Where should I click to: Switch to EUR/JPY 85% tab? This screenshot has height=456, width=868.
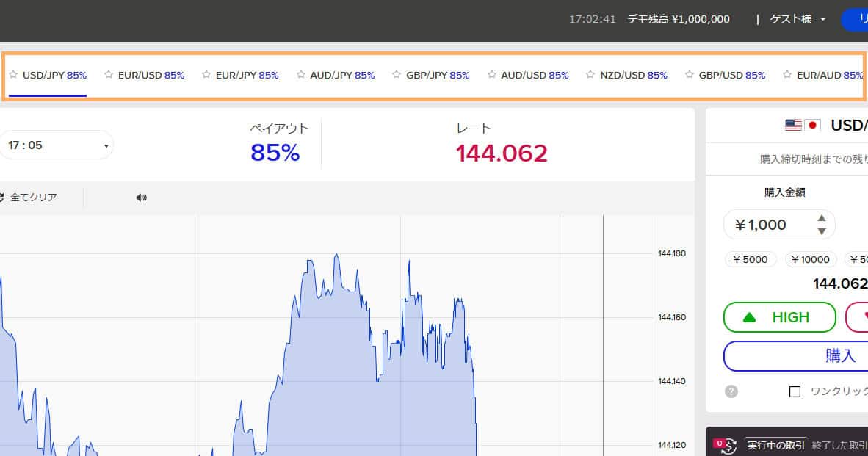click(247, 75)
